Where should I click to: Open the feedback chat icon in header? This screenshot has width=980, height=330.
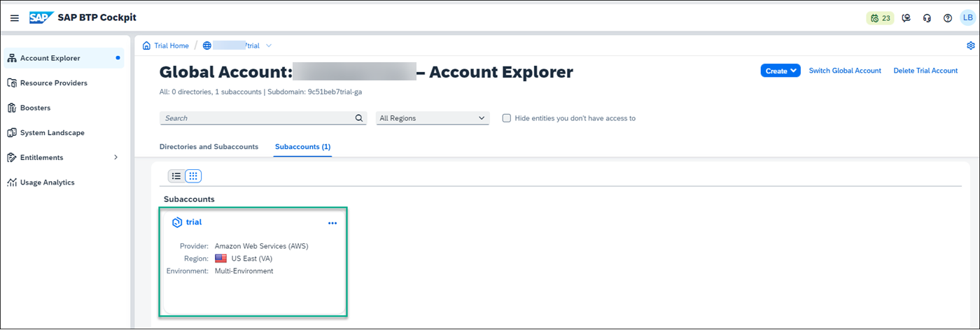(906, 18)
